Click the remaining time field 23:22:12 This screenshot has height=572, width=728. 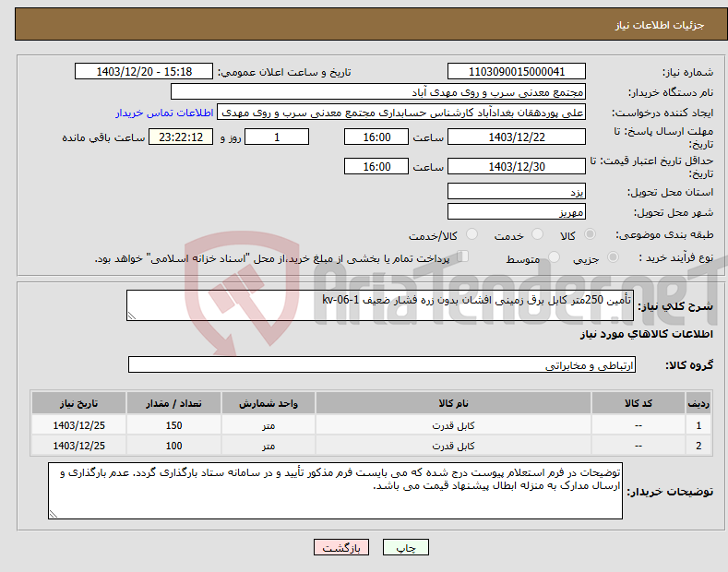[x=181, y=137]
